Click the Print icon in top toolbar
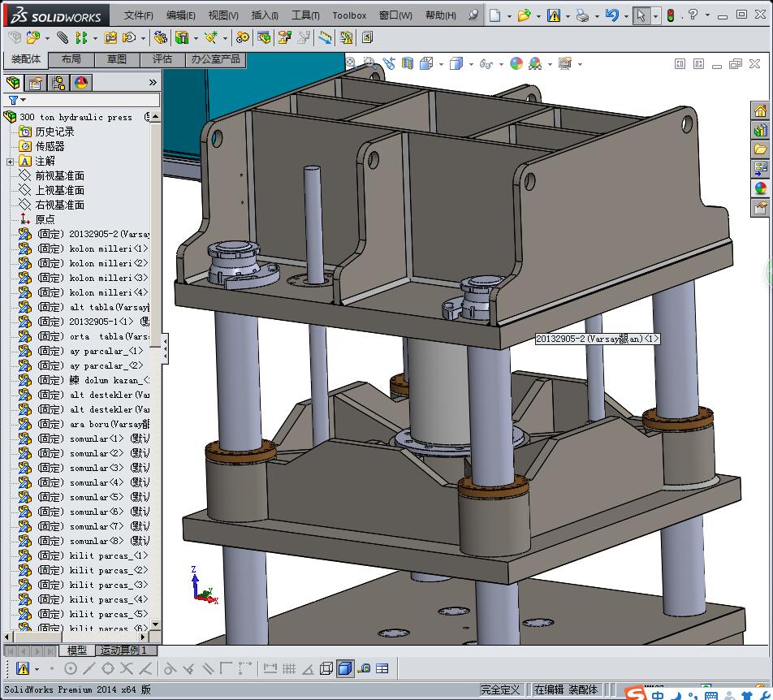 click(x=582, y=15)
